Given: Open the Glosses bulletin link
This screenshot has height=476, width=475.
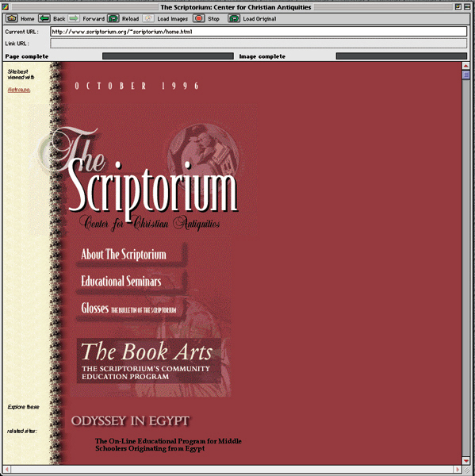Looking at the screenshot, I should coord(128,309).
